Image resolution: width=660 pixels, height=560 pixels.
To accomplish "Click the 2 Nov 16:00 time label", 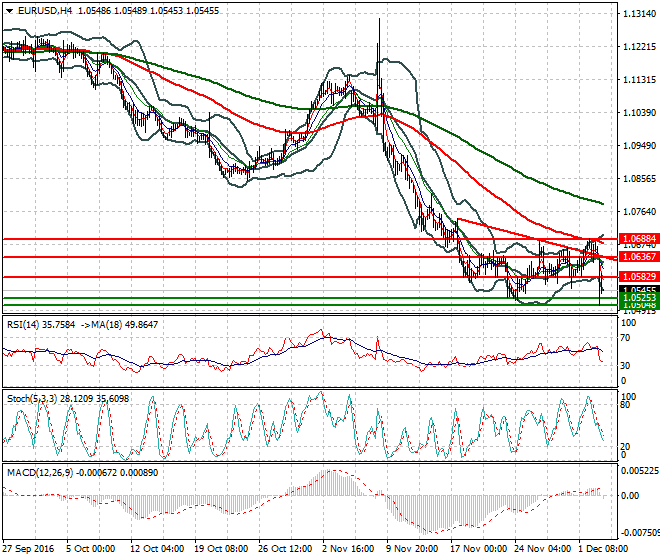I will tap(348, 549).
